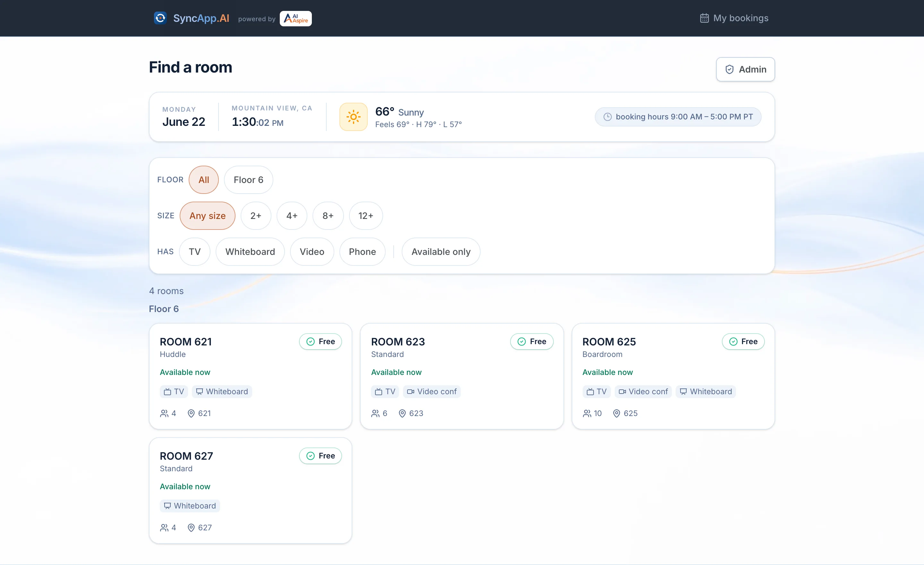
Task: Click the location pin icon in Room 625
Action: click(616, 413)
